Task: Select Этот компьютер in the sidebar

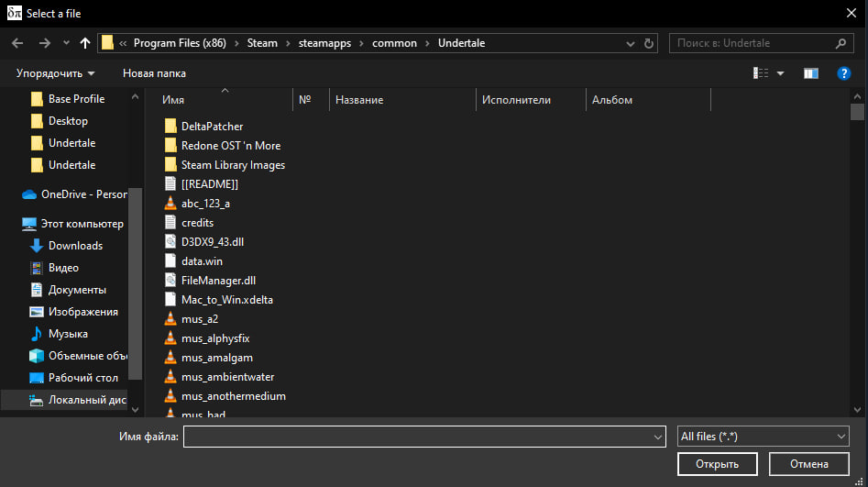Action: pyautogui.click(x=72, y=224)
